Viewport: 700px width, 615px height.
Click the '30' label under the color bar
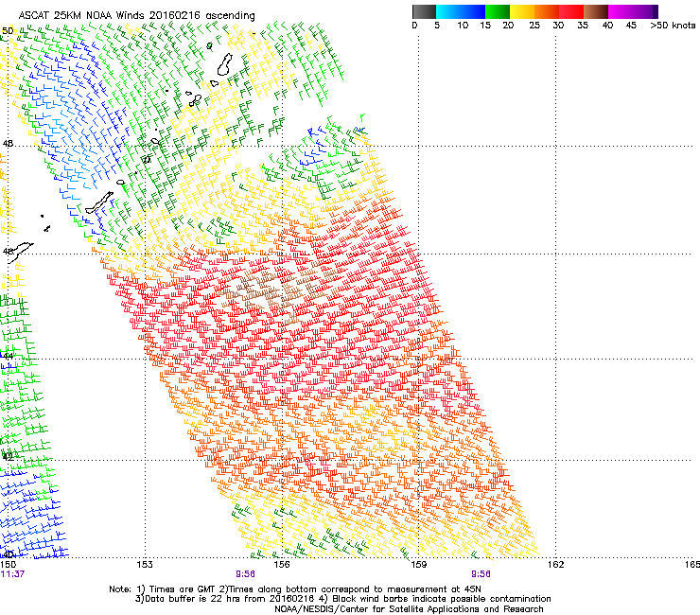pos(558,26)
